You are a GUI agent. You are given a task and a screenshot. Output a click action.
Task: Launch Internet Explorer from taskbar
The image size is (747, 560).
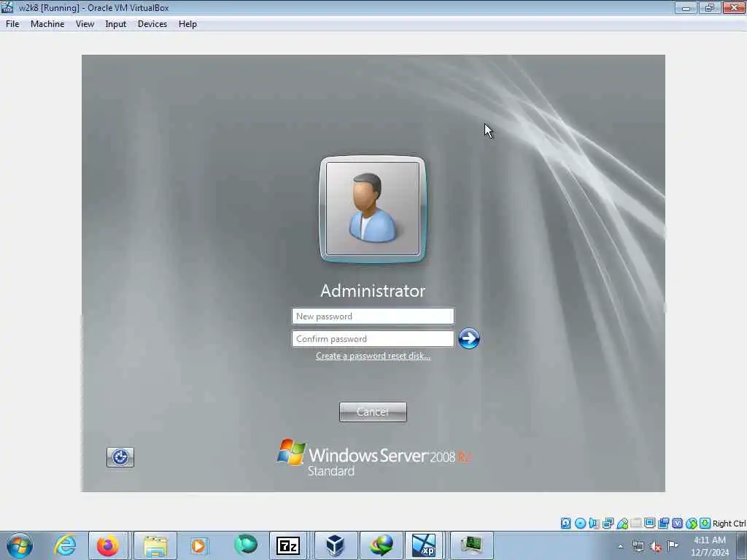click(65, 545)
